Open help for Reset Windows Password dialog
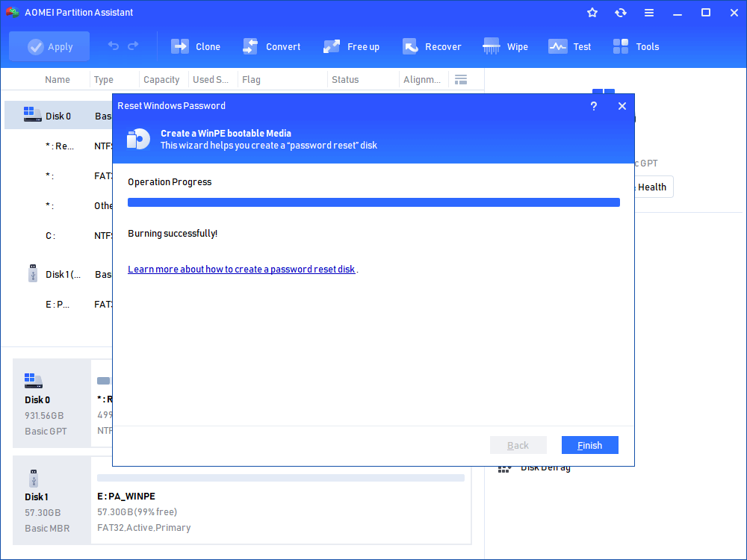Viewport: 747px width, 560px height. click(x=594, y=106)
